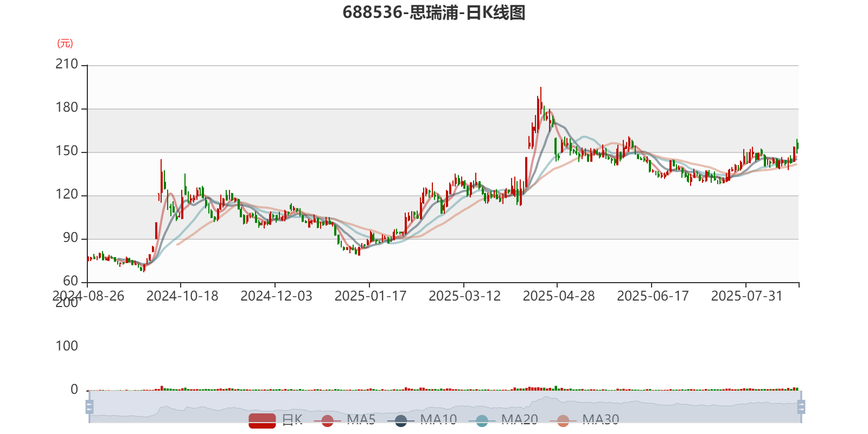Click the 2025-07-31 date axis label
This screenshot has height=434, width=868.
(x=747, y=296)
